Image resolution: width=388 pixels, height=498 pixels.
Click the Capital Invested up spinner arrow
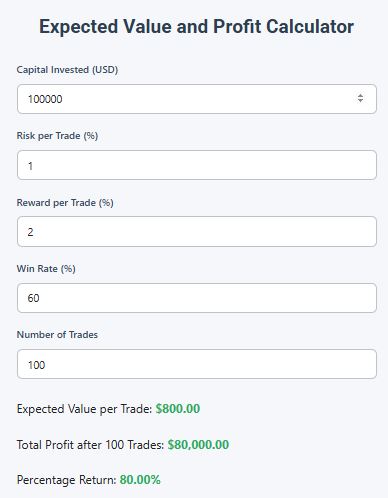[360, 96]
